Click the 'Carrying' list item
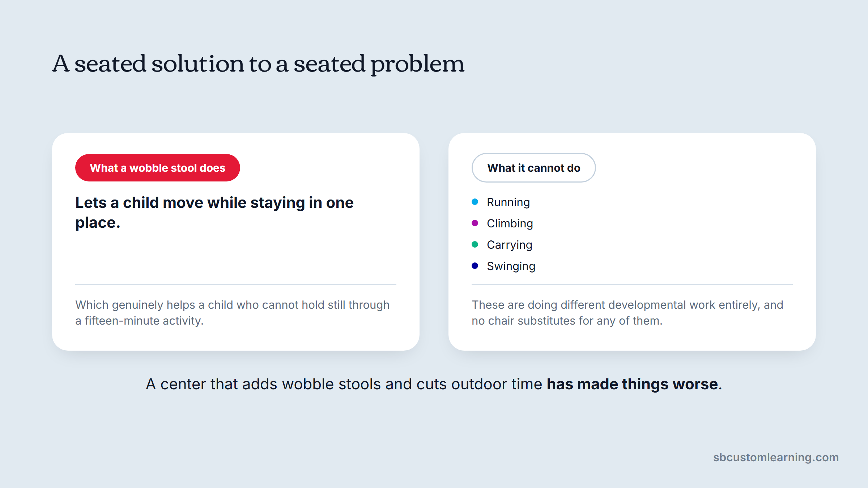This screenshot has width=868, height=488. (x=510, y=245)
